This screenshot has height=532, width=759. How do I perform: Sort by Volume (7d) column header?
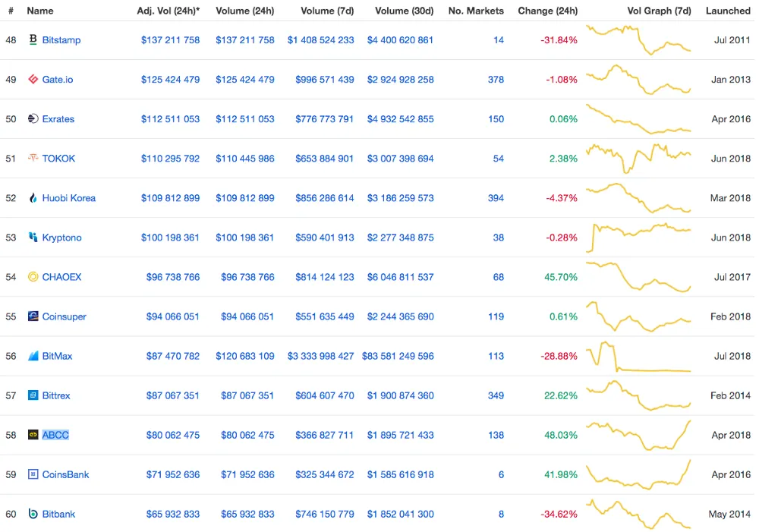(327, 11)
